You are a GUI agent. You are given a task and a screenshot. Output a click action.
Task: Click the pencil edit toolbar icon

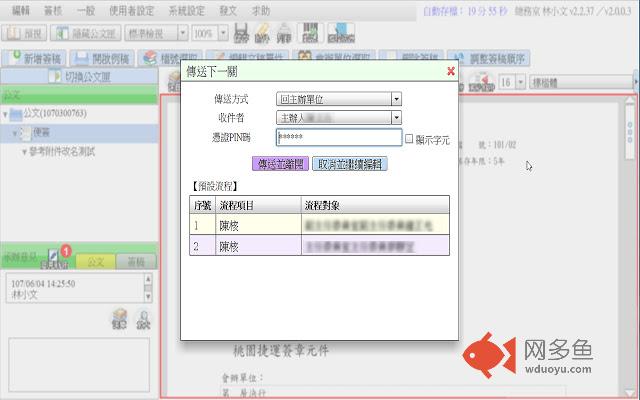point(262,33)
